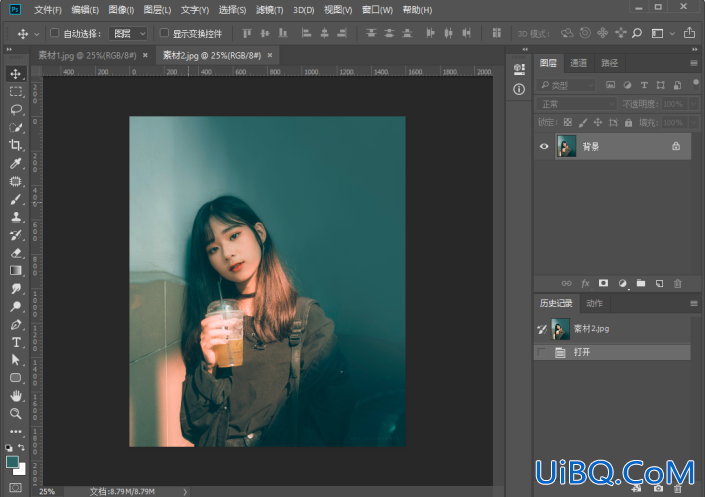The height and width of the screenshot is (497, 705).
Task: Open the blend mode 正常 dropdown
Action: point(577,104)
